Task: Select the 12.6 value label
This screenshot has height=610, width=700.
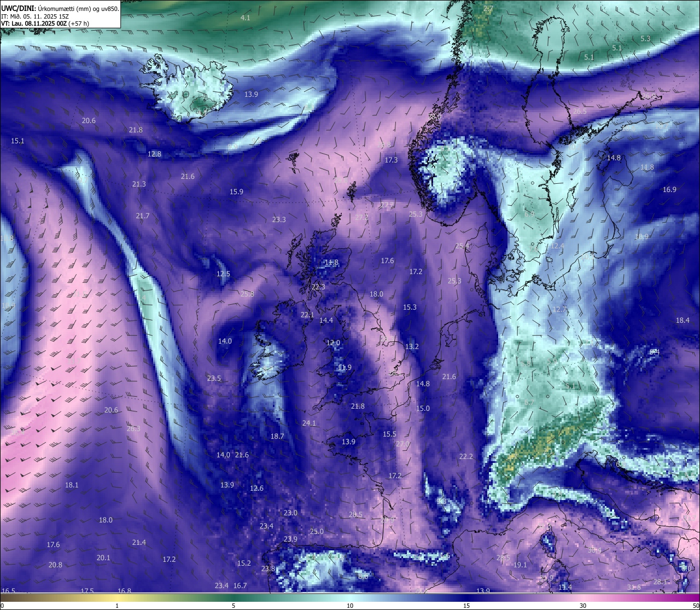Action: [256, 489]
